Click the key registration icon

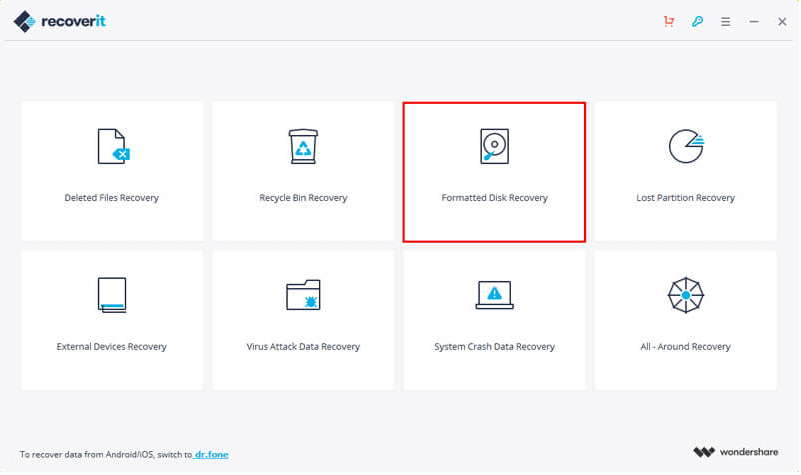click(x=697, y=21)
